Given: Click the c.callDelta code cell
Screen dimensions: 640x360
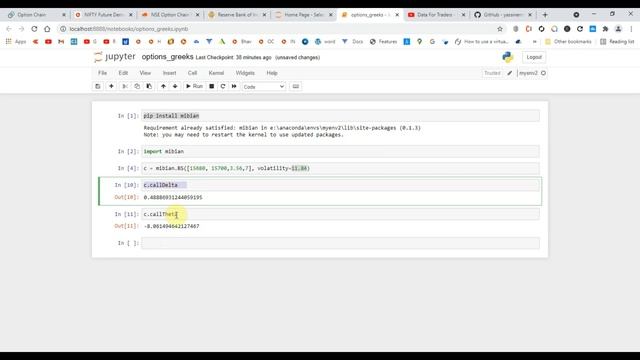Looking at the screenshot, I should [340, 185].
